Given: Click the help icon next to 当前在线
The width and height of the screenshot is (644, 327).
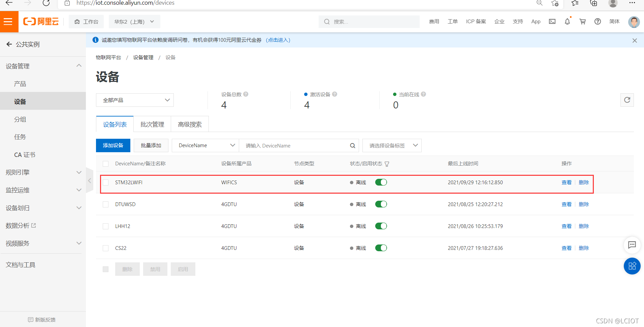Looking at the screenshot, I should (x=423, y=94).
